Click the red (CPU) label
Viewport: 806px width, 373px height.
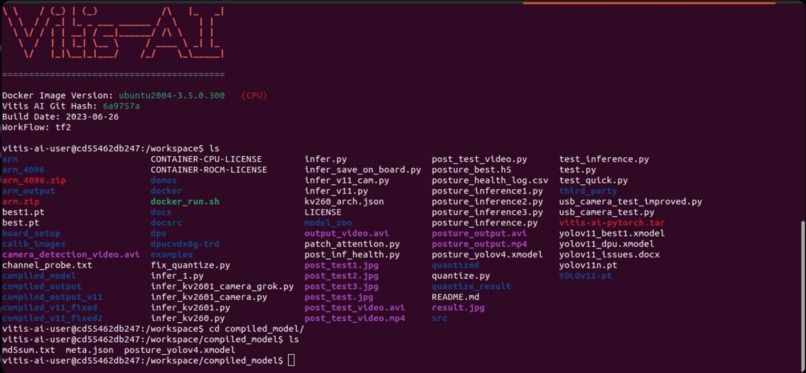pos(254,96)
